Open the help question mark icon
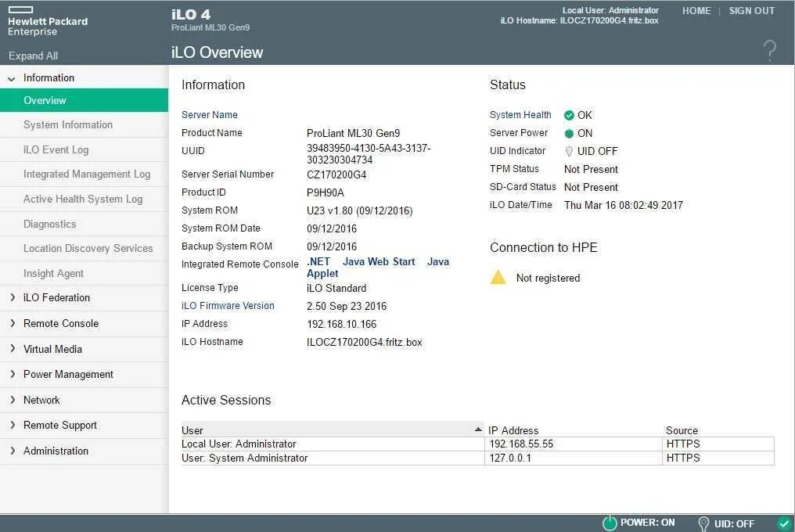Image resolution: width=795 pixels, height=532 pixels. coord(769,51)
